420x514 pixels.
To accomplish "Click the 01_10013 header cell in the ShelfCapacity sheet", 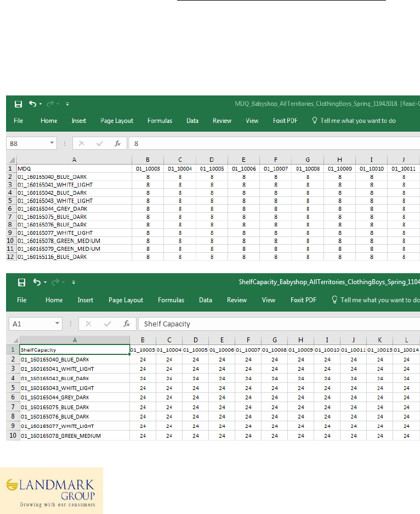I will coord(380,350).
